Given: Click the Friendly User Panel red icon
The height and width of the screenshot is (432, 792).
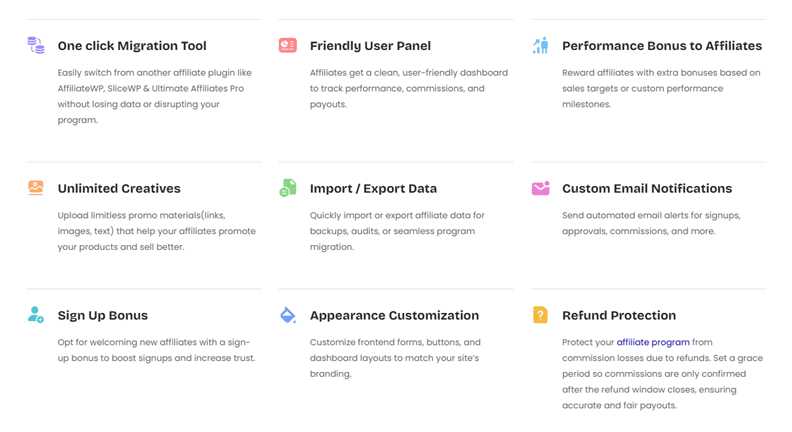Looking at the screenshot, I should [288, 46].
